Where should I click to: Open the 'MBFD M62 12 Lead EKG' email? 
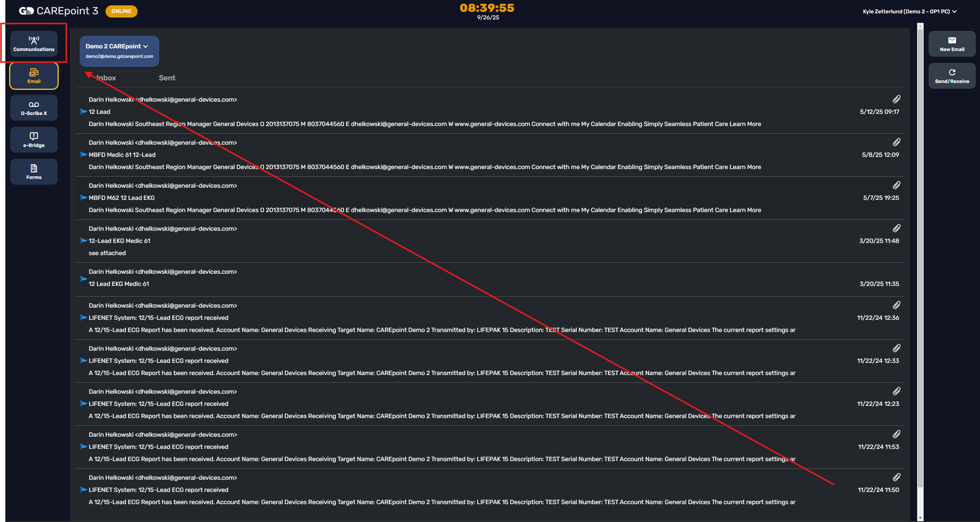(x=490, y=198)
